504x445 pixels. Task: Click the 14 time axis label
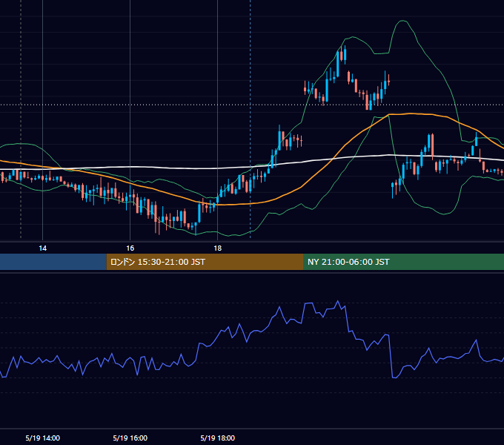click(x=42, y=248)
